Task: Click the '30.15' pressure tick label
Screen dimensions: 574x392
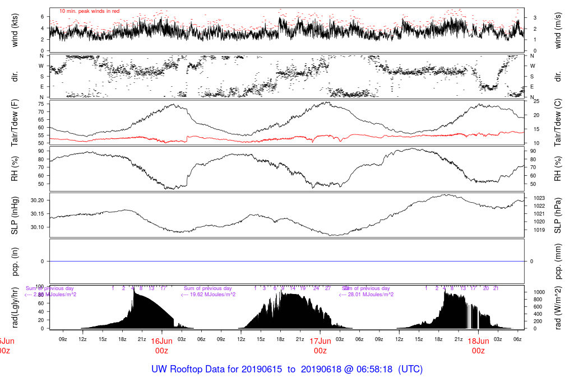Action: click(x=38, y=213)
